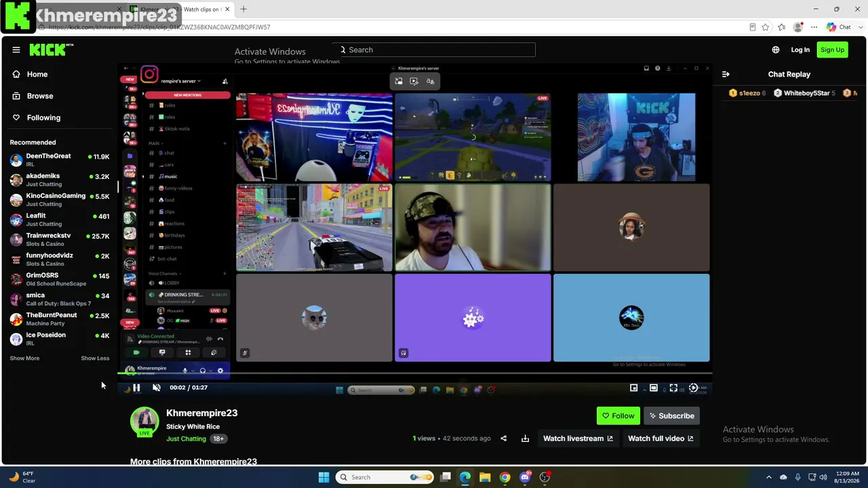Open Copilot Chat in Edge

838,27
